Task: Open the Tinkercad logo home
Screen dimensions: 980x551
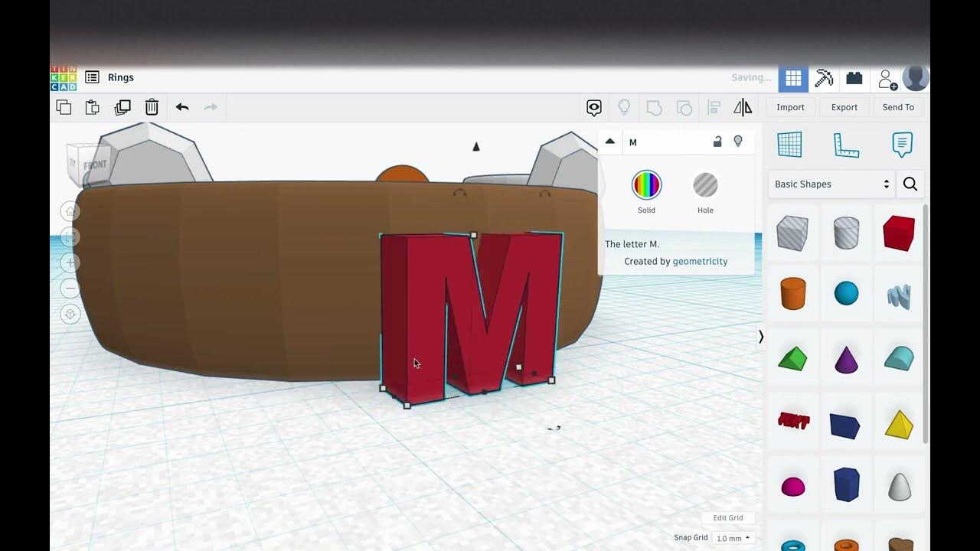Action: pos(63,78)
